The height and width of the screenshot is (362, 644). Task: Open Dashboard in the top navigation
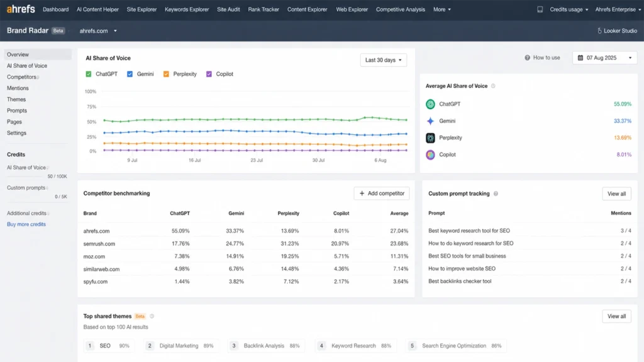(x=55, y=9)
